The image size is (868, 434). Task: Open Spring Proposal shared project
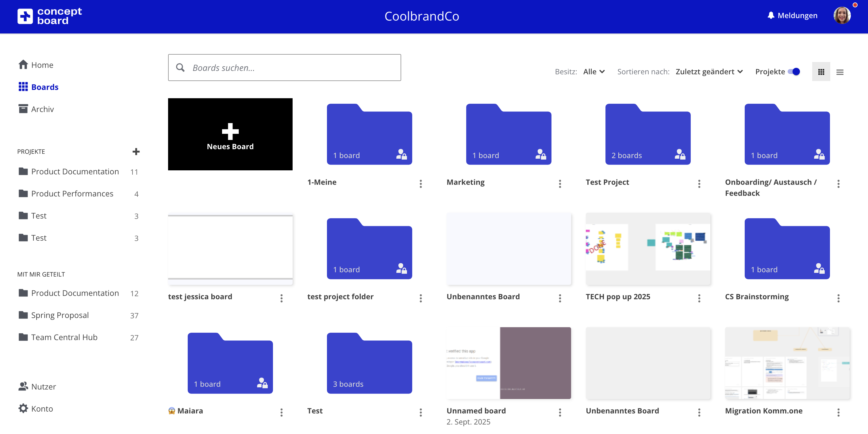[60, 315]
